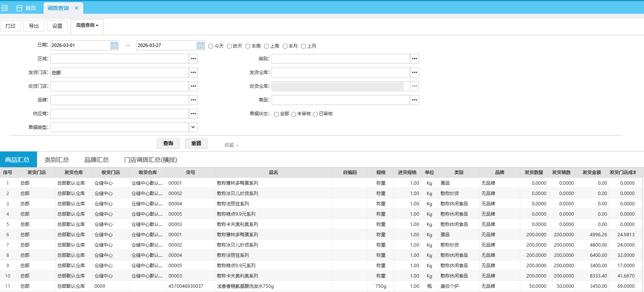This screenshot has height=292, width=644.
Task: Open the start date calendar picker
Action: click(114, 45)
